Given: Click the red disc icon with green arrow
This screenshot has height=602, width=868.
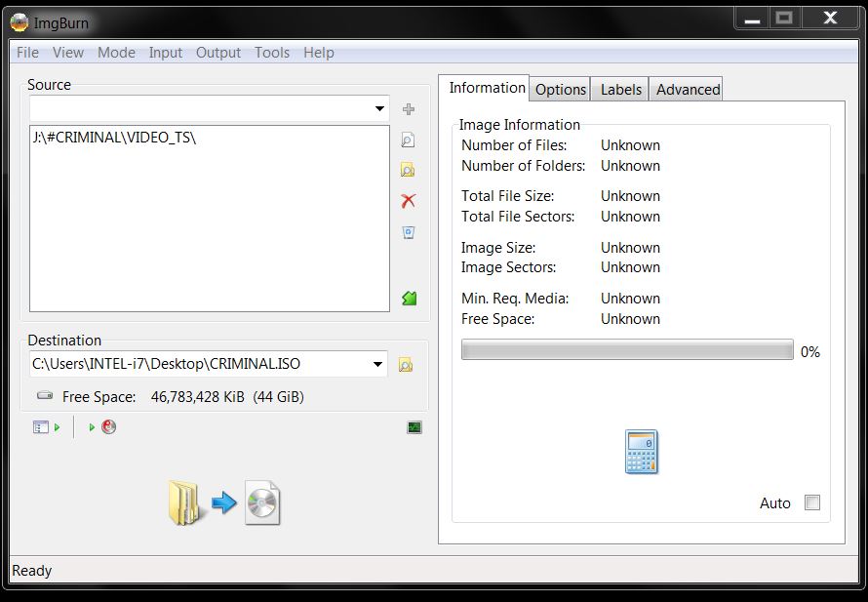Looking at the screenshot, I should click(103, 427).
